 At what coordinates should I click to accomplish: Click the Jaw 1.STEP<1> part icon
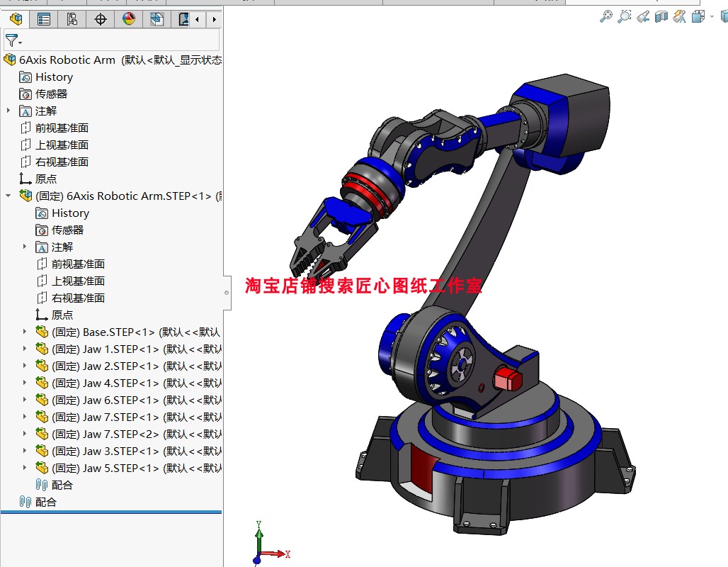42,349
